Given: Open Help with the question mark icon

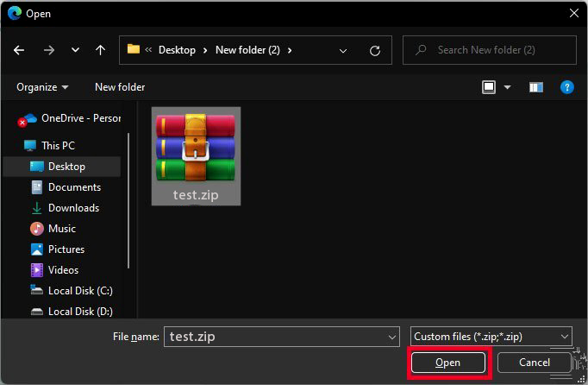Looking at the screenshot, I should point(566,87).
